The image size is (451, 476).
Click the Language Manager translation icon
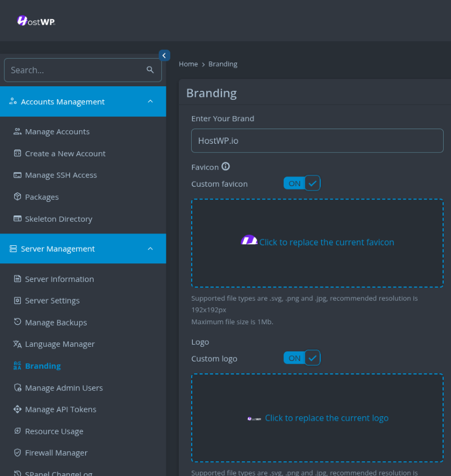[x=17, y=344]
